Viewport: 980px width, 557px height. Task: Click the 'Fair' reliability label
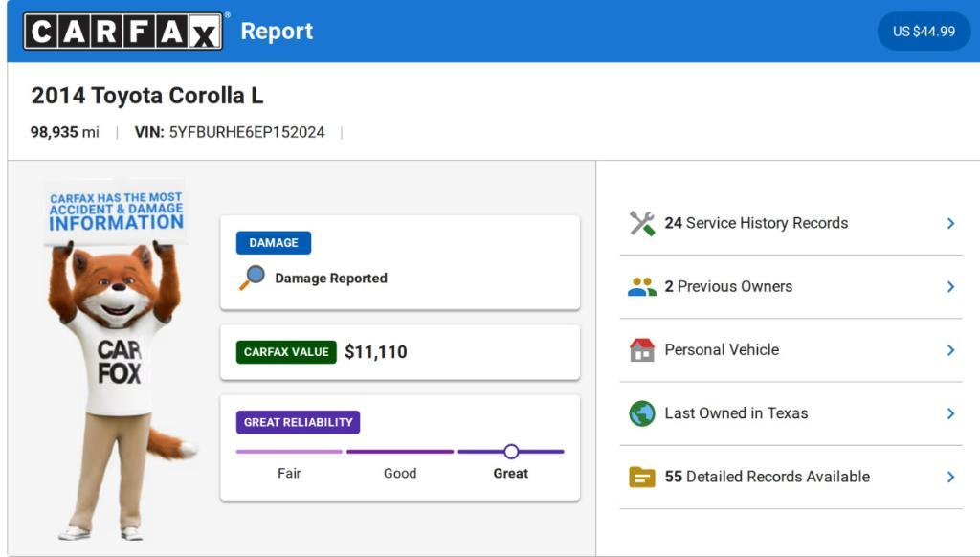click(289, 473)
